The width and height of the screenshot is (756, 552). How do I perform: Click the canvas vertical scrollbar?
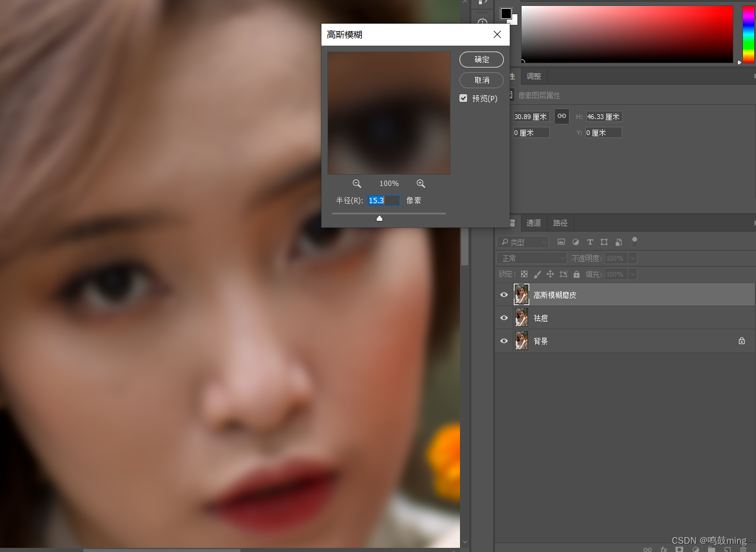click(x=465, y=246)
